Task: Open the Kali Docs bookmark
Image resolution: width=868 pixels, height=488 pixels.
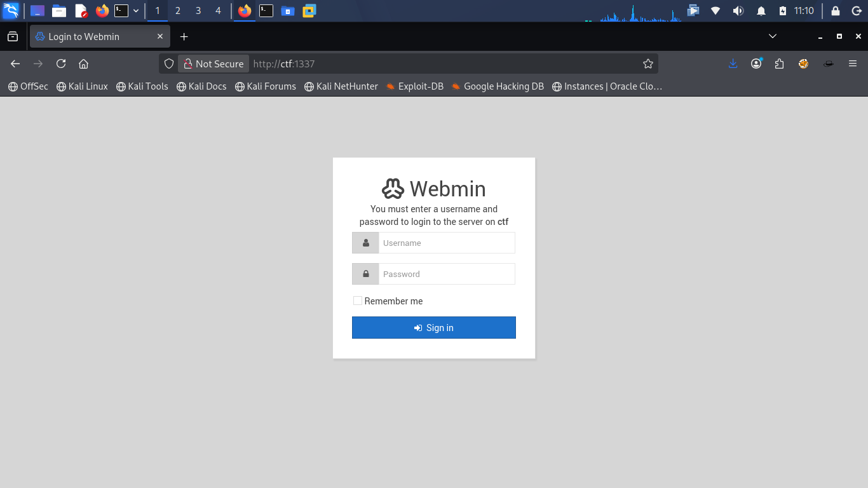Action: click(x=201, y=86)
